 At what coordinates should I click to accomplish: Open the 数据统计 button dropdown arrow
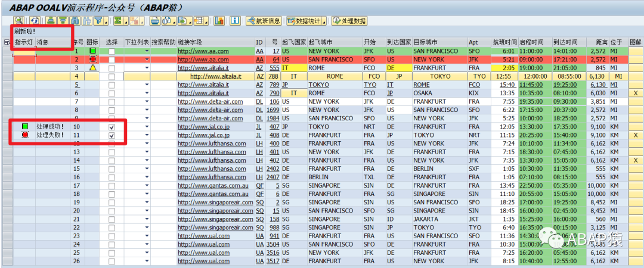point(324,21)
